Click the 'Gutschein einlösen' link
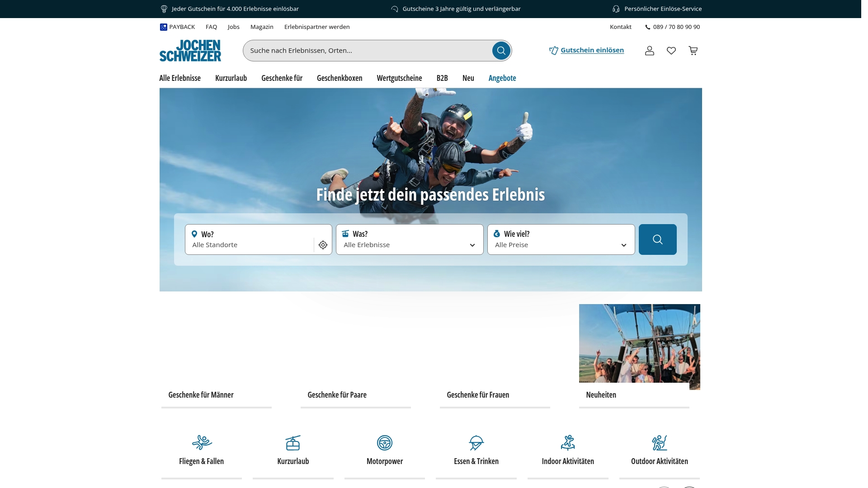 click(x=592, y=50)
